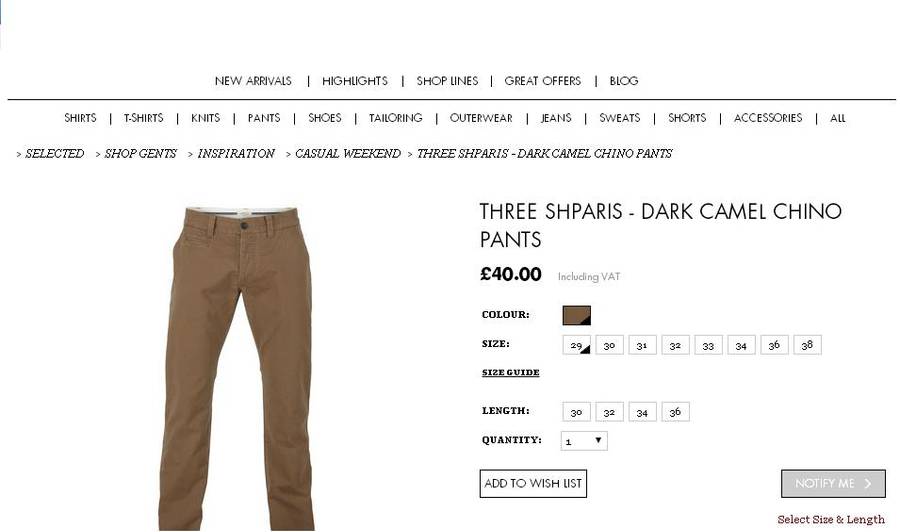Screen dimensions: 900x532
Task: Choose waist size 29
Action: pos(576,345)
